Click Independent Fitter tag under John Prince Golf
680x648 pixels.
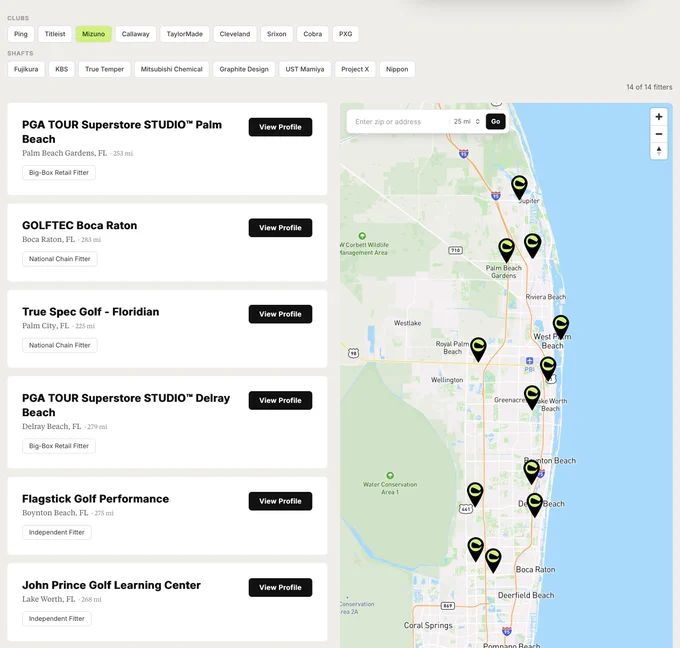click(56, 619)
